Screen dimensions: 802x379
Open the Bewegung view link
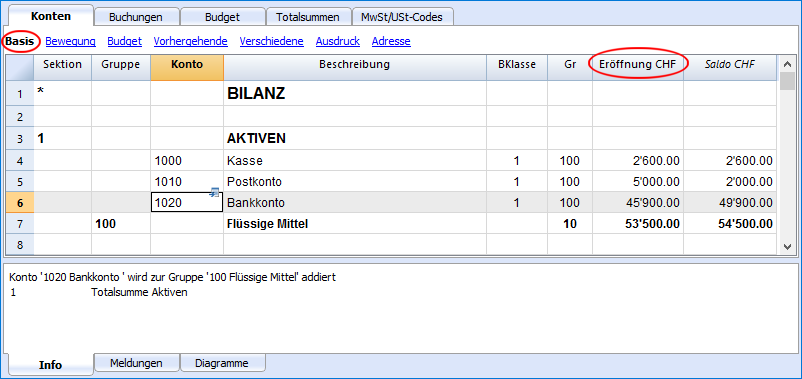(71, 41)
